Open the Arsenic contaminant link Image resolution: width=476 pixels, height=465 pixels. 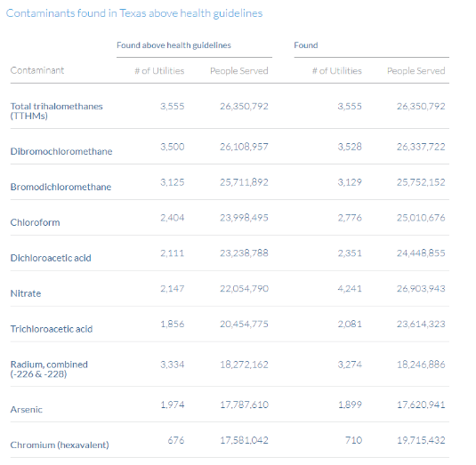27,410
